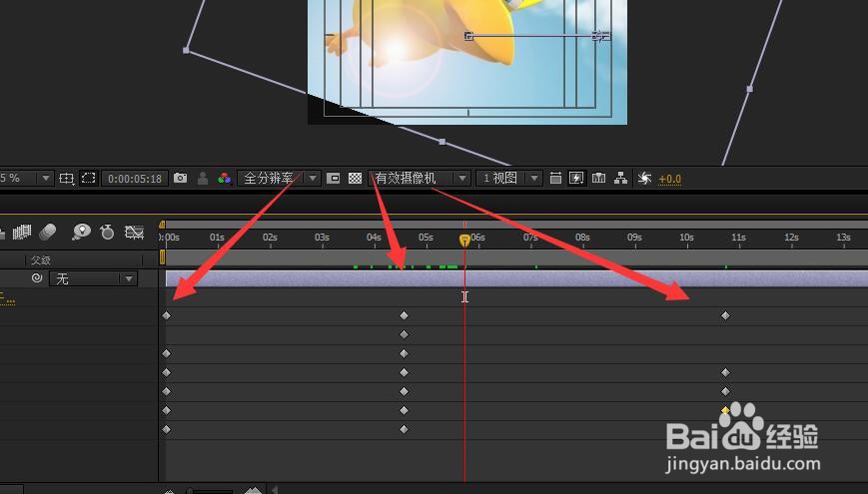Click the 01s mark on time ruler

217,238
